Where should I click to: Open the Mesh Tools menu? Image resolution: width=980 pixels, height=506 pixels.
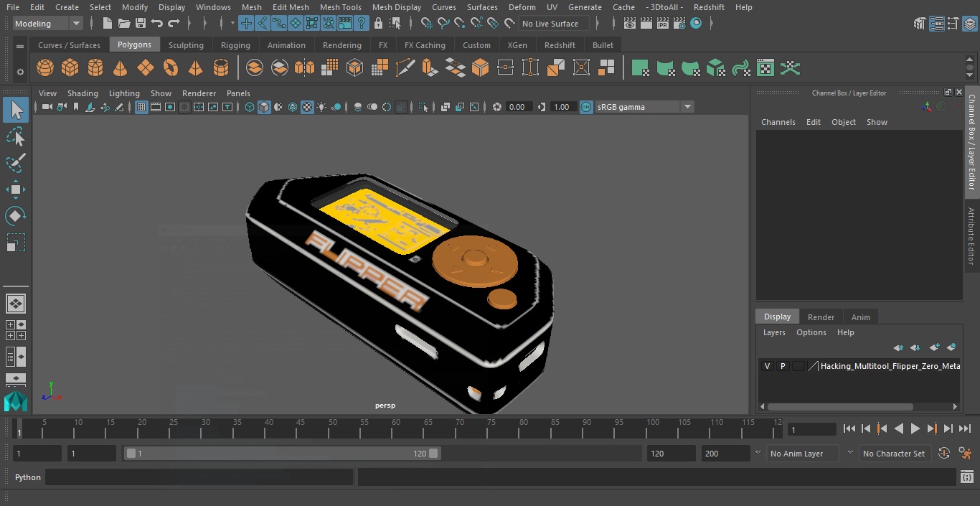[x=340, y=7]
